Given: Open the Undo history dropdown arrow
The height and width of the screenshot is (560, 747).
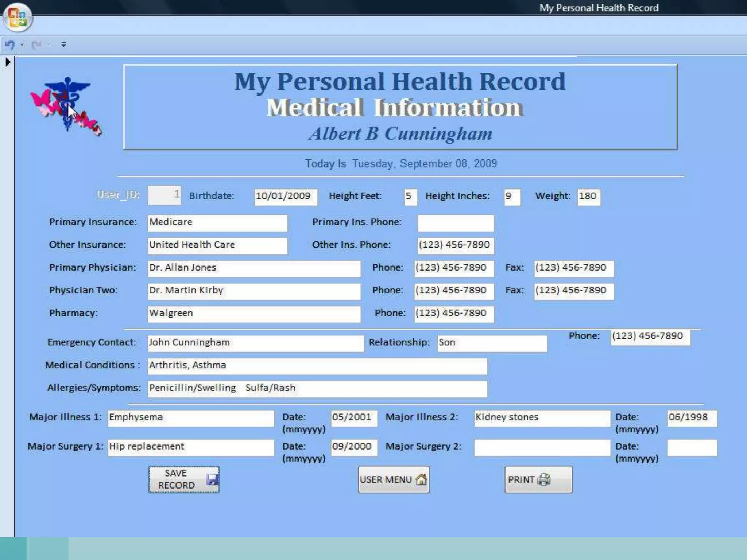Looking at the screenshot, I should (x=22, y=45).
